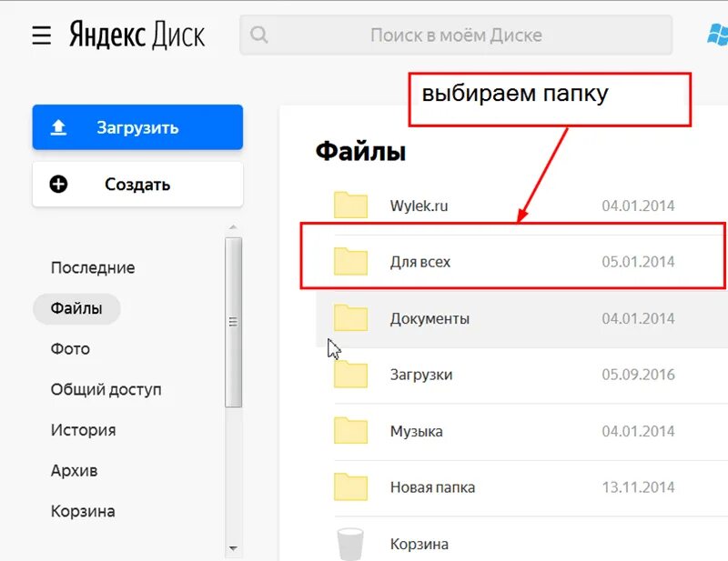This screenshot has height=561, width=728.
Task: Select the Для всех folder name
Action: click(x=420, y=262)
